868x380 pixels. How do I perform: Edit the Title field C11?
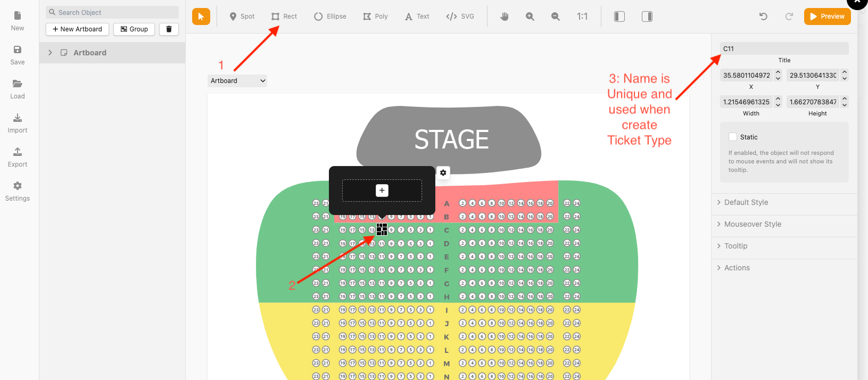784,48
